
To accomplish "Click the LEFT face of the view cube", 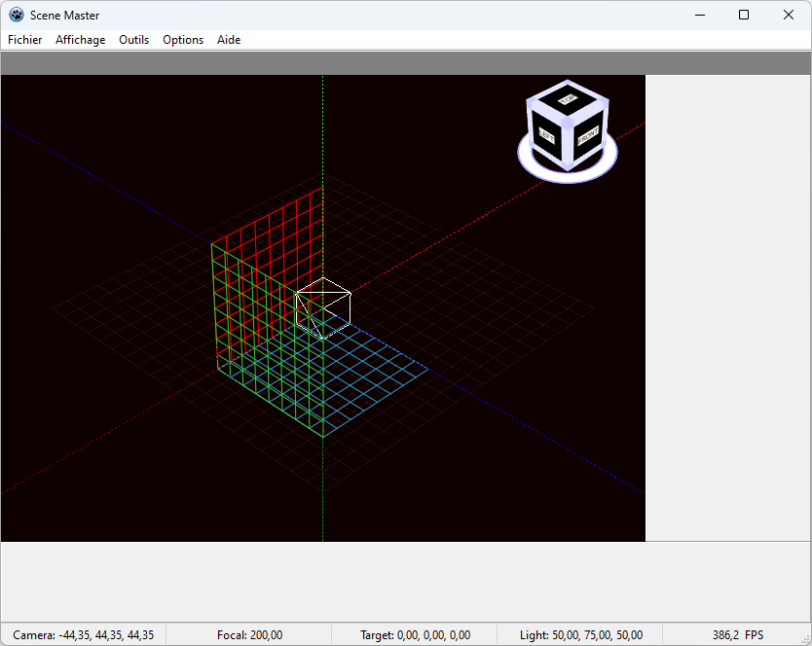I will (547, 137).
